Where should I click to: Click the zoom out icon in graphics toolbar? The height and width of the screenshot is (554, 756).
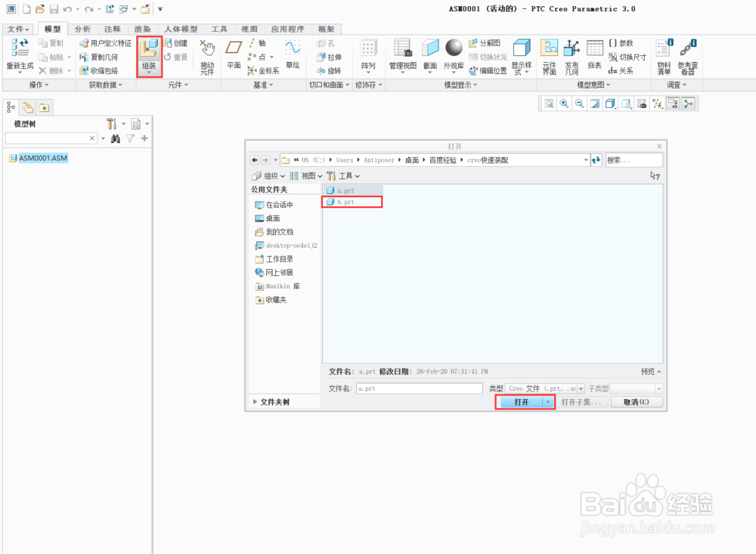[580, 104]
